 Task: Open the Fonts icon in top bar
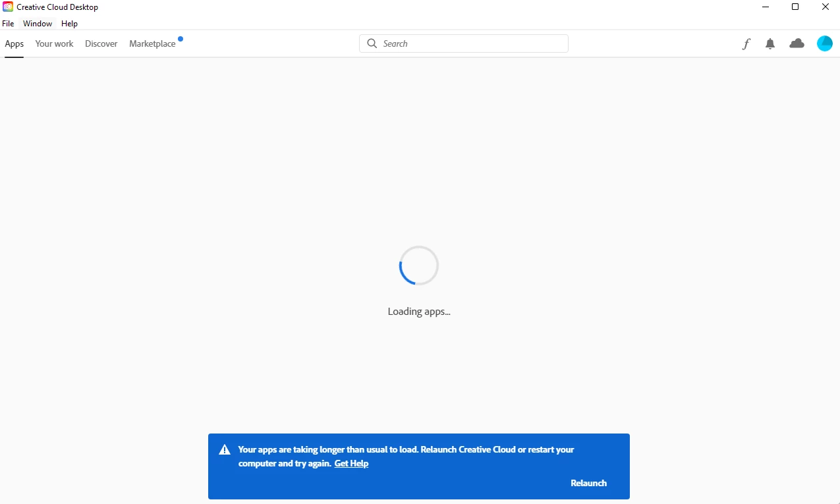coord(746,44)
